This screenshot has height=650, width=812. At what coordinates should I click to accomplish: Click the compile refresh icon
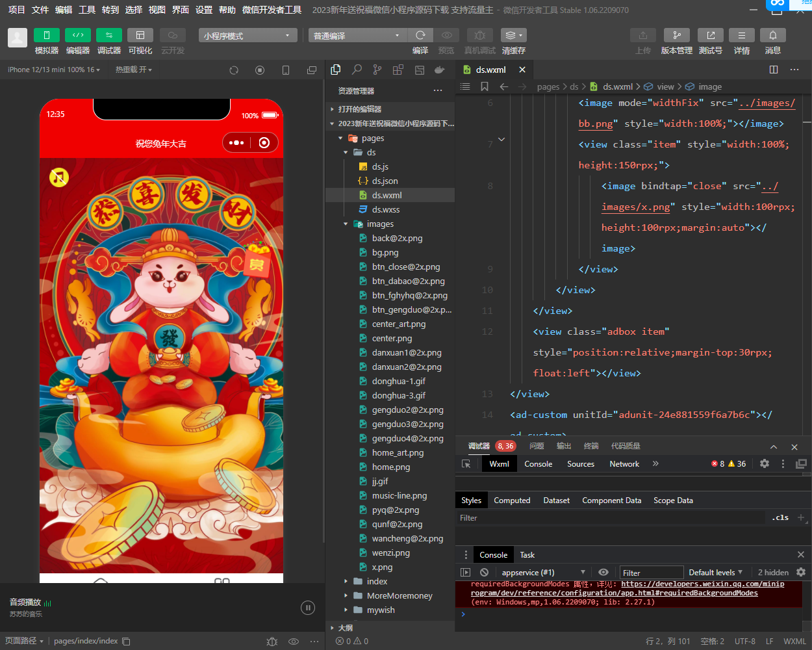pyautogui.click(x=420, y=36)
